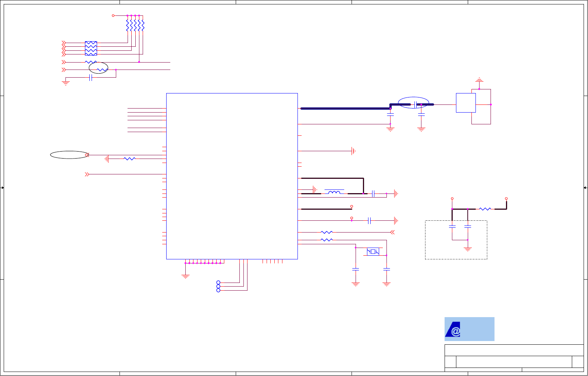Select the ground symbol above the small square component
The height and width of the screenshot is (376, 588).
pos(479,80)
